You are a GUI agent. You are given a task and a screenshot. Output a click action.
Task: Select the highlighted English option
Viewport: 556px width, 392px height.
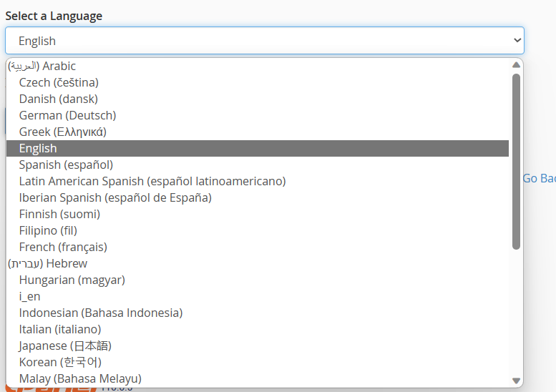pos(38,148)
